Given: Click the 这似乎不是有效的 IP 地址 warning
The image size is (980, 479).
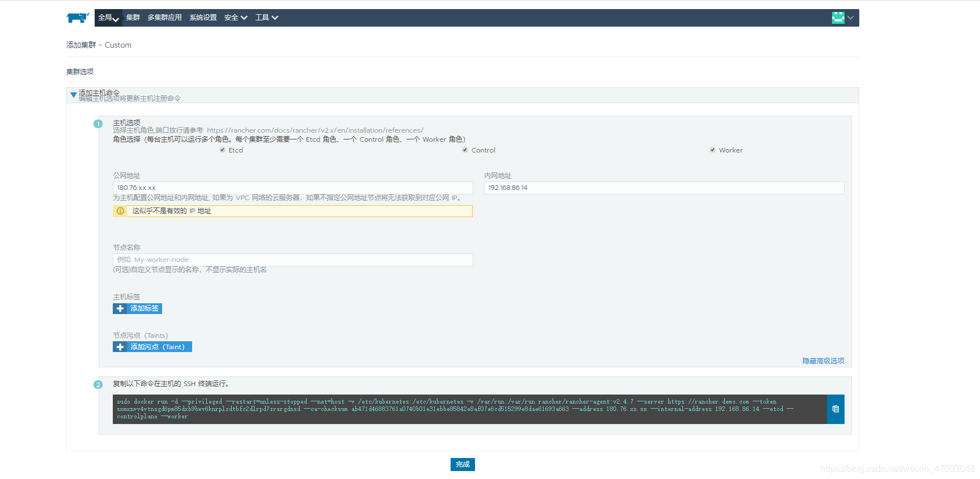Looking at the screenshot, I should tap(292, 211).
